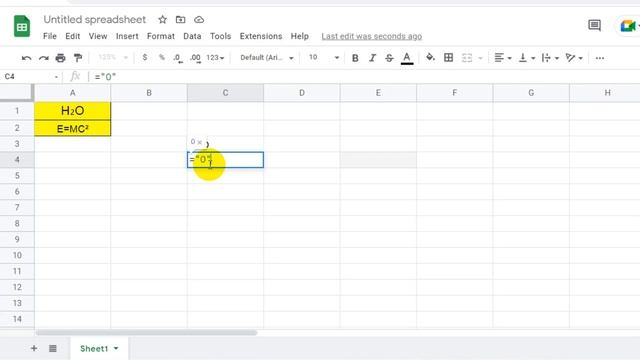640x360 pixels.
Task: Select row 12 header
Action: 17,287
